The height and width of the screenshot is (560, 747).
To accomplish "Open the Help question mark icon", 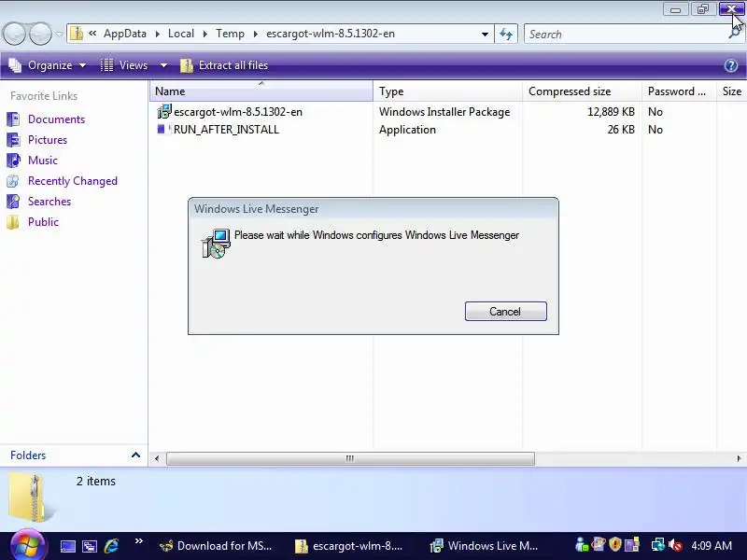I will (731, 65).
